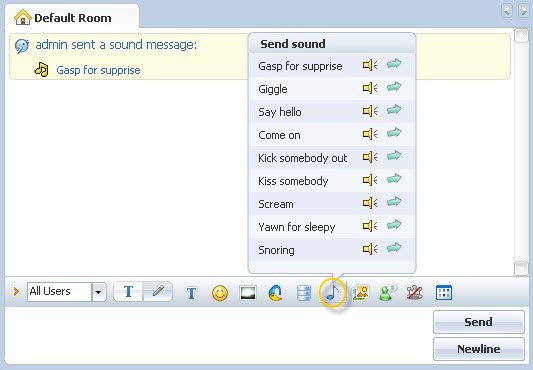Preview the Giggle sound with speaker icon
Image resolution: width=533 pixels, height=370 pixels.
coord(370,88)
